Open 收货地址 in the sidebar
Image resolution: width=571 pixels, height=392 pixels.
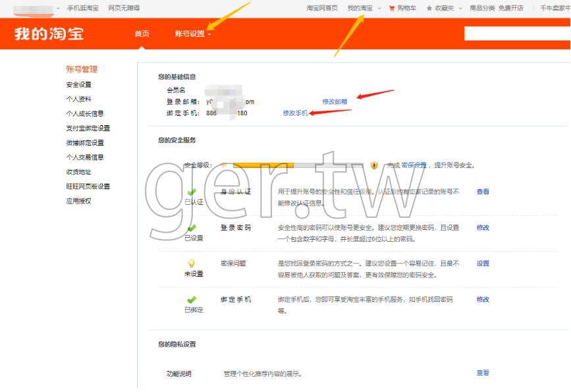tap(78, 172)
